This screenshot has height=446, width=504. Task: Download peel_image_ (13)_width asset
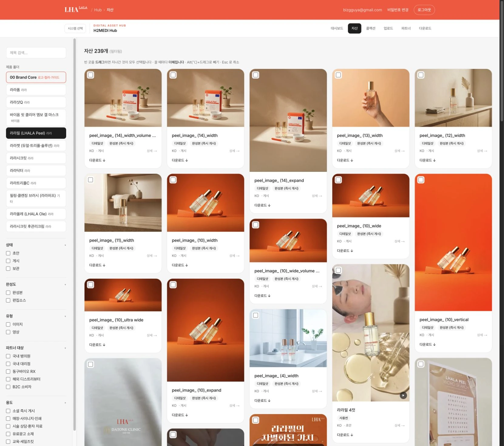(x=345, y=160)
